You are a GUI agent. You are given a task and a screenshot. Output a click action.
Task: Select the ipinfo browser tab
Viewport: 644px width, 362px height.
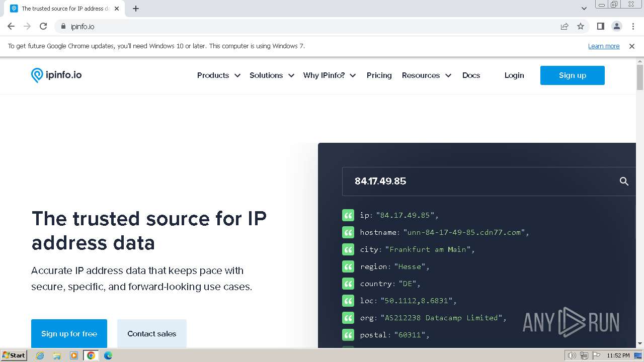click(x=65, y=9)
